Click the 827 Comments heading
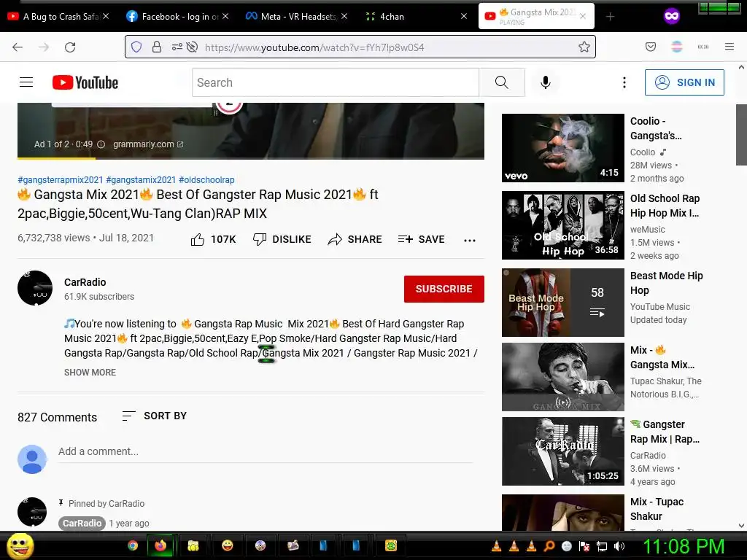Viewport: 747px width, 560px height. tap(57, 417)
